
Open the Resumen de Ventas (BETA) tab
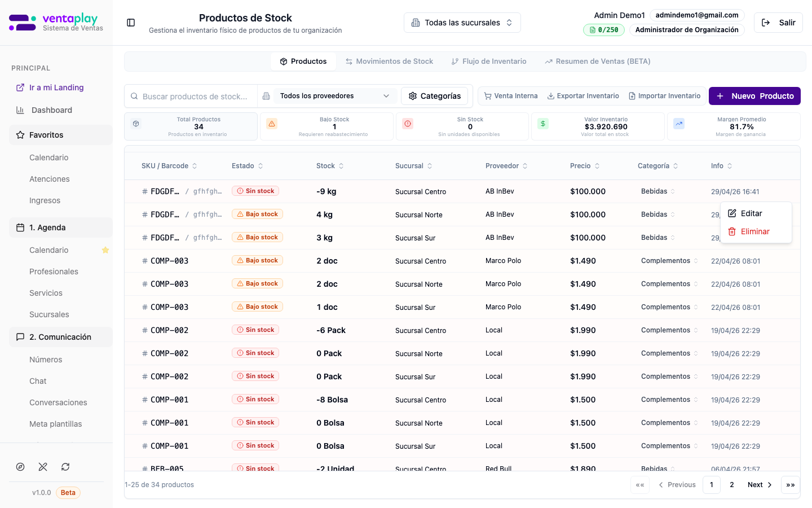coord(598,62)
